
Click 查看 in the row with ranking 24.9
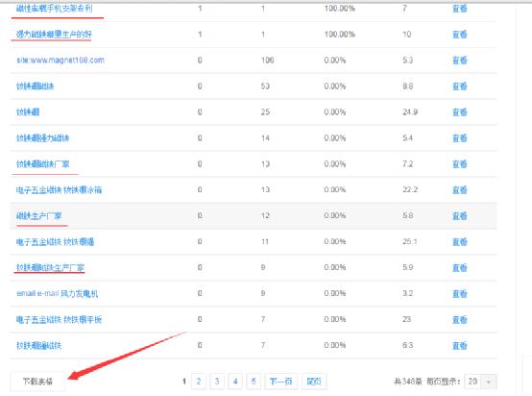pos(460,111)
